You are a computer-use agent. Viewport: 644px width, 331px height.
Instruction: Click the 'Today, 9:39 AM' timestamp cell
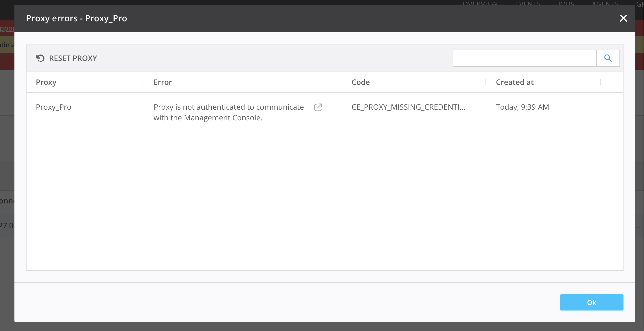(522, 107)
